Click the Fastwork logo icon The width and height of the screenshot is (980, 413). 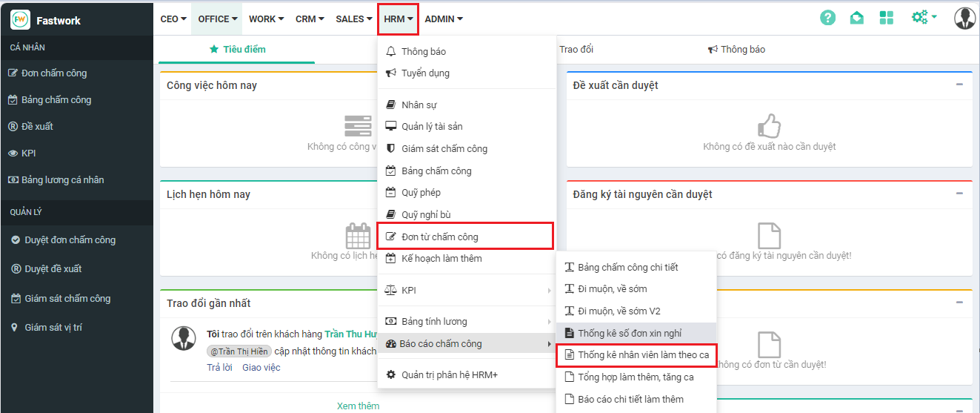point(20,19)
